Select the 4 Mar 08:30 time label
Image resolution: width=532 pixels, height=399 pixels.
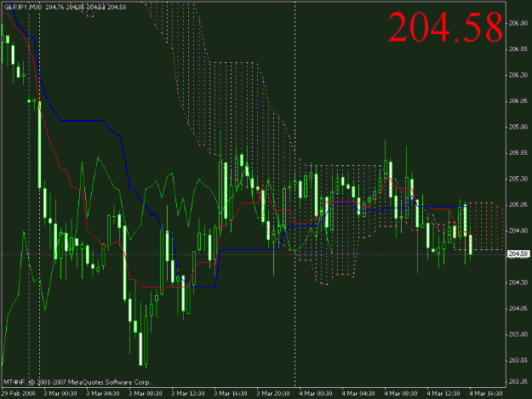click(x=401, y=394)
